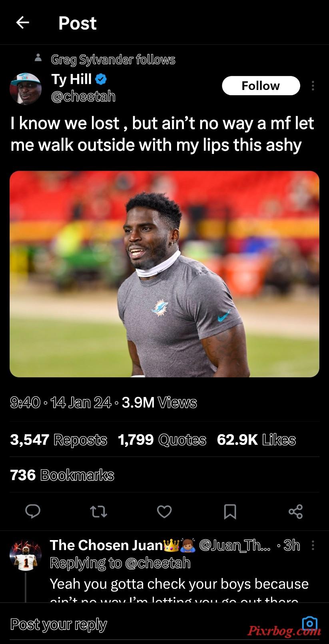Open the post photo thumbnail
This screenshot has height=644, width=329.
coord(164,274)
